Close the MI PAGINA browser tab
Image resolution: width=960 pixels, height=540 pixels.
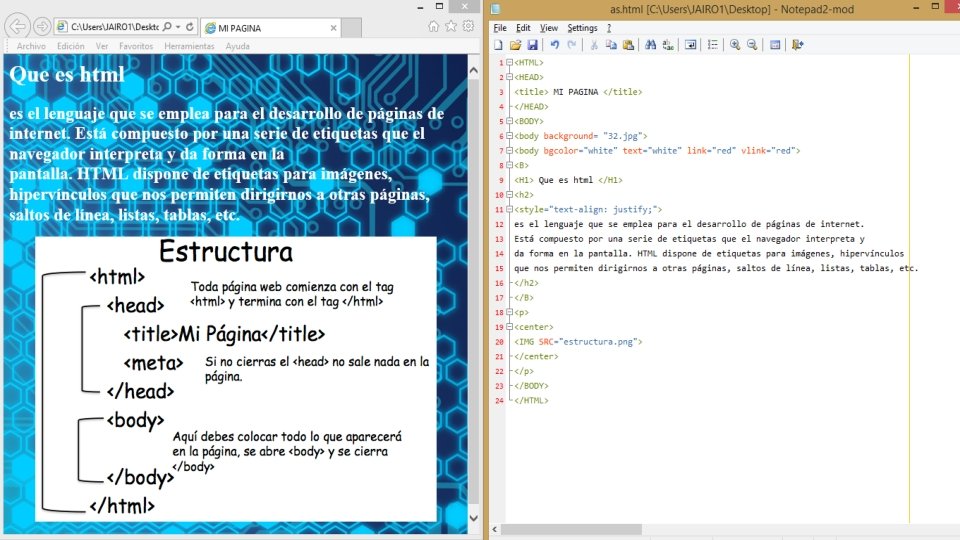click(333, 28)
